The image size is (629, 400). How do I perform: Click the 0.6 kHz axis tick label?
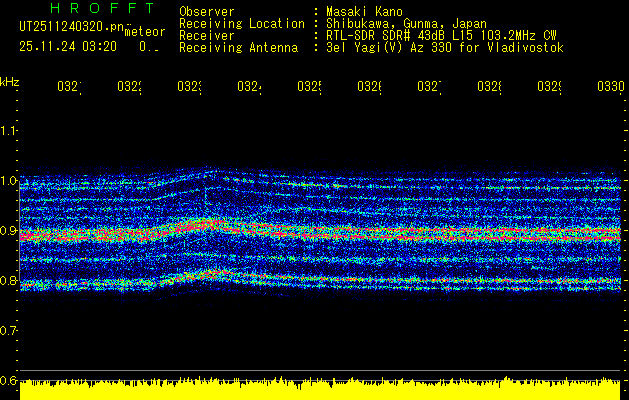click(8, 380)
